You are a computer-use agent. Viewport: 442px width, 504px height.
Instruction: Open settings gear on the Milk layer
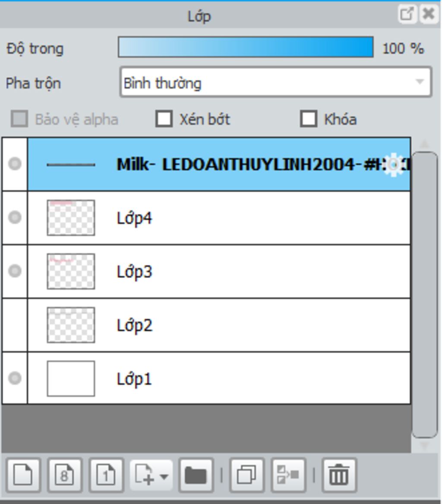pos(395,165)
